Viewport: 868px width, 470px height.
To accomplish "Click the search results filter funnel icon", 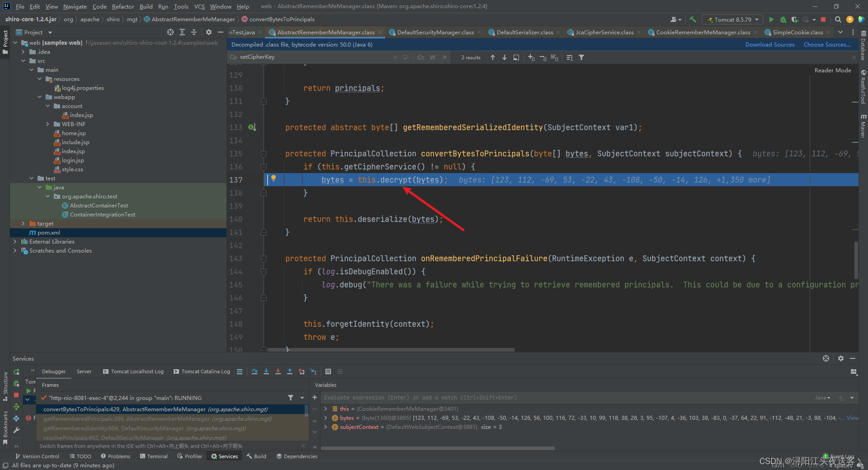I will (581, 57).
